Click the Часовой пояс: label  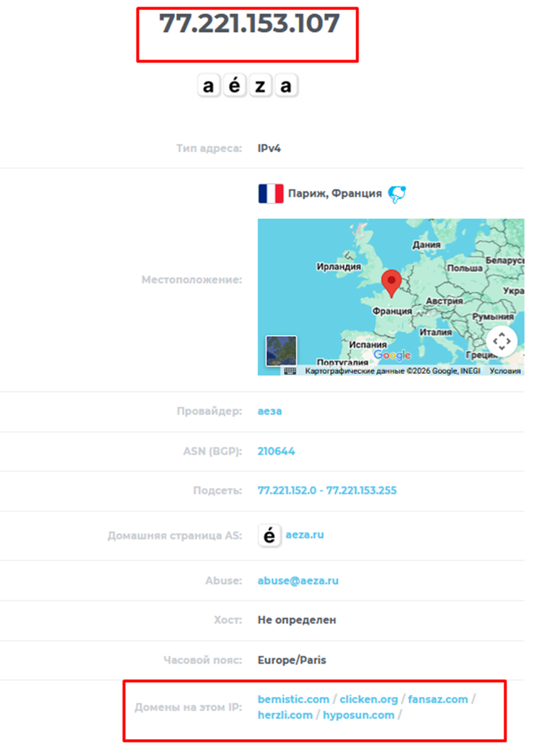point(203,660)
